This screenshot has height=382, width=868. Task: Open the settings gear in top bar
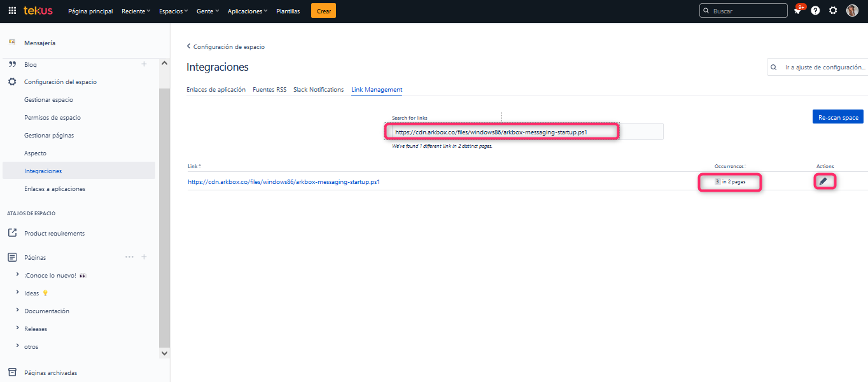tap(833, 11)
